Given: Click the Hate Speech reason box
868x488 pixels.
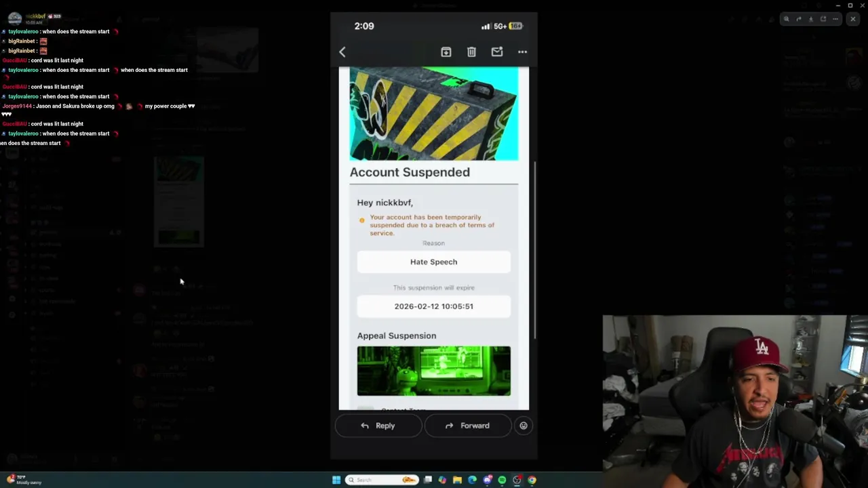Looking at the screenshot, I should tap(434, 262).
